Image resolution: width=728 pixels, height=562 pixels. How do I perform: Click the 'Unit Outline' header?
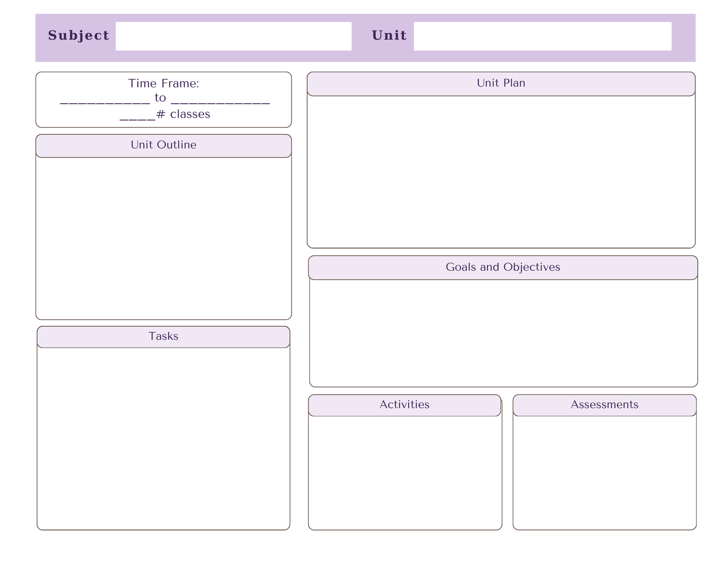point(163,146)
